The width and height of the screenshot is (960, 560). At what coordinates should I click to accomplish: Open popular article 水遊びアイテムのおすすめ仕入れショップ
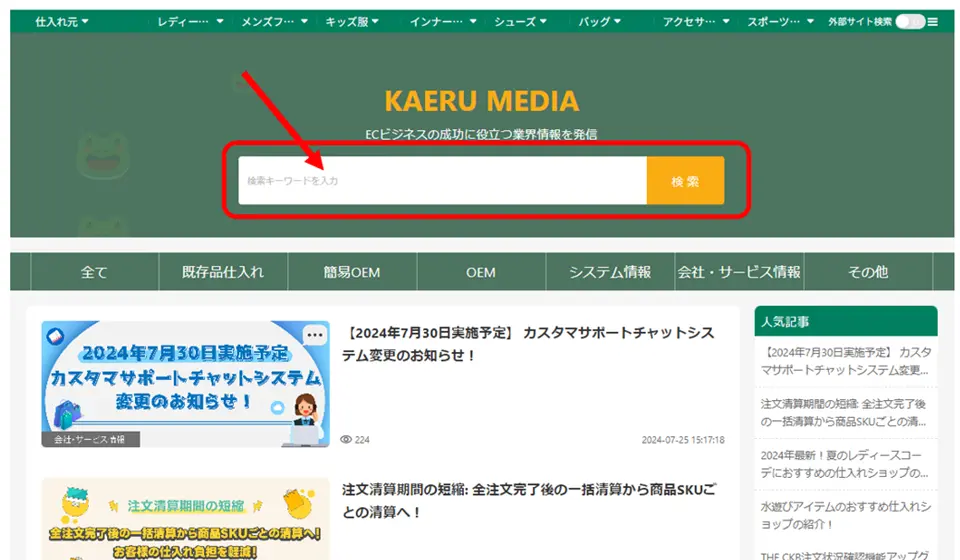pyautogui.click(x=846, y=515)
